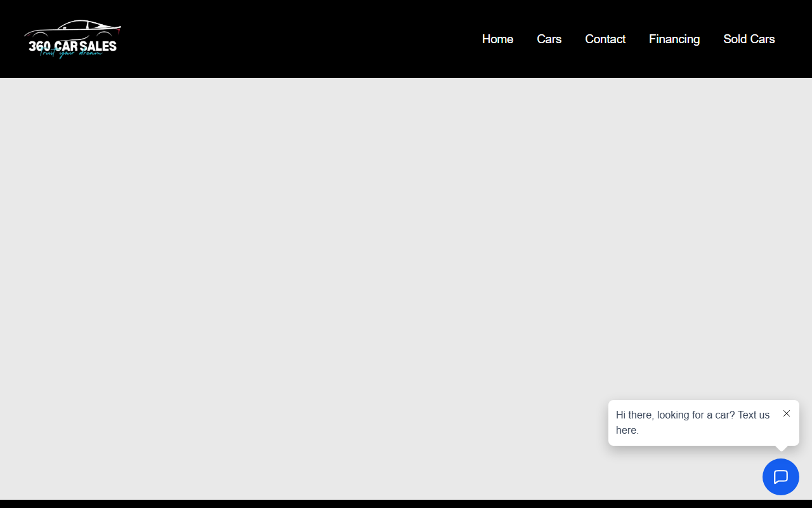Viewport: 812px width, 508px height.
Task: Click the 360 Car Sales logo
Action: click(x=72, y=39)
